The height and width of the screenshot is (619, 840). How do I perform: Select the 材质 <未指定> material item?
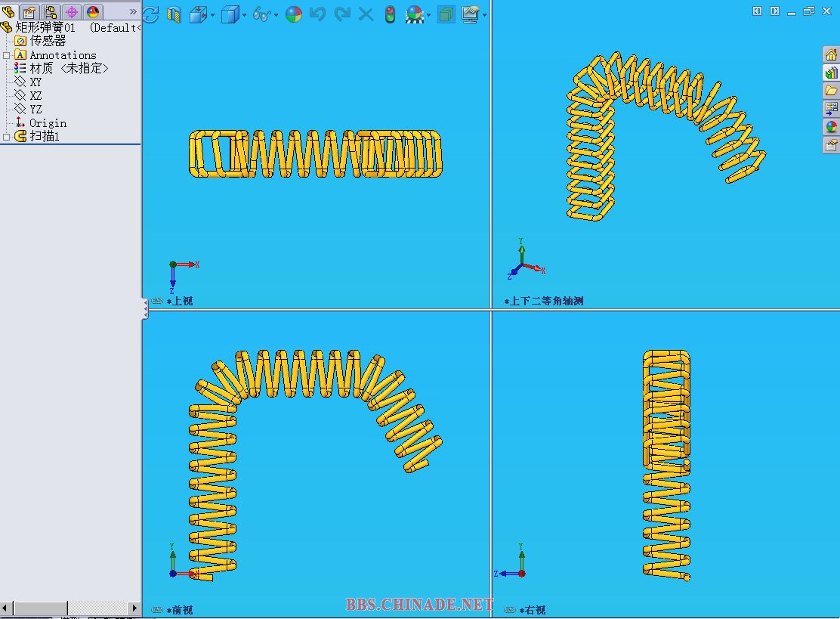coord(69,68)
